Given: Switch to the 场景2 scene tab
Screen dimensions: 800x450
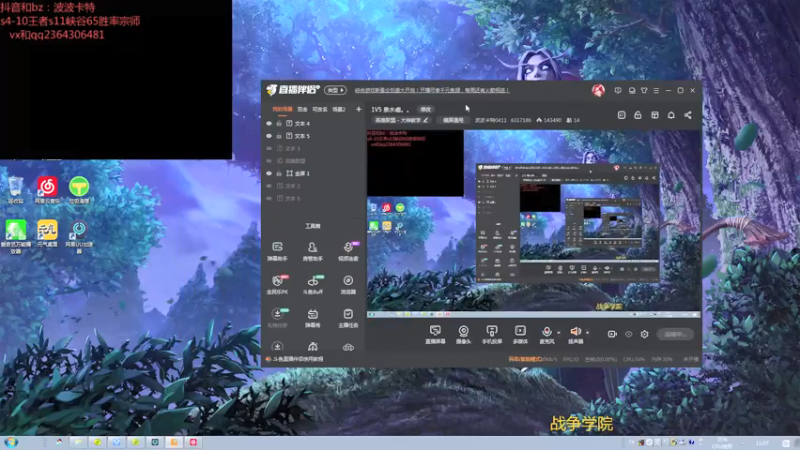Looking at the screenshot, I should click(339, 109).
